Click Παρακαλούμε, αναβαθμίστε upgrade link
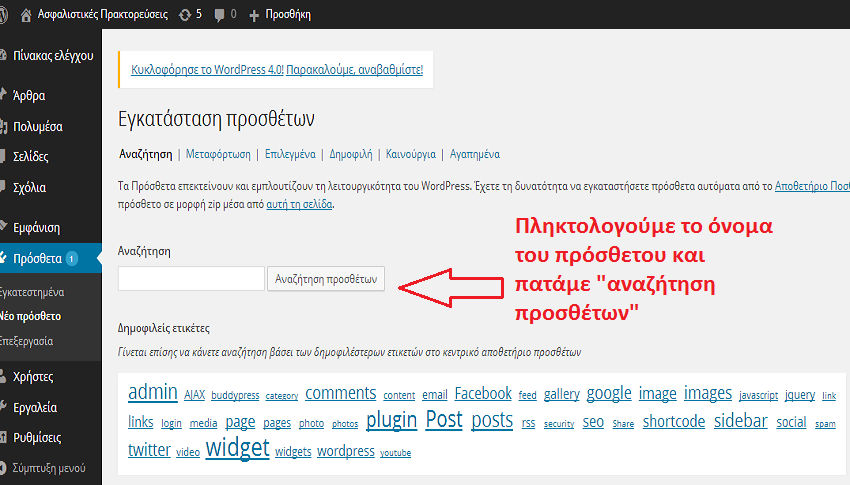 355,70
